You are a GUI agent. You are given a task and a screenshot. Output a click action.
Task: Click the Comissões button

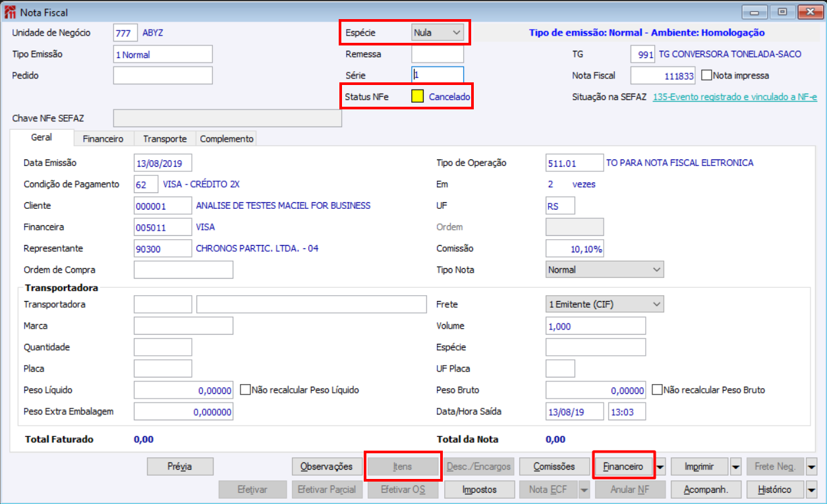554,466
